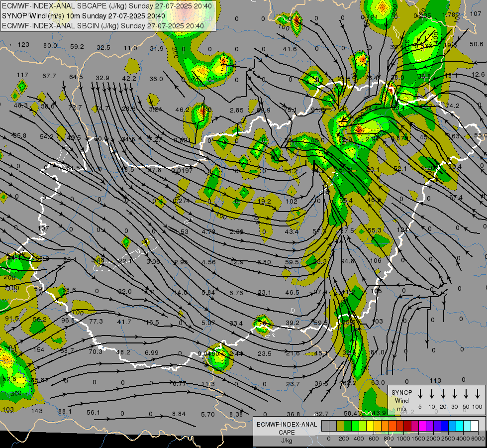Pick the olive CAPE swatch left of 200
This screenshot has height=448, width=487.
coord(340,426)
